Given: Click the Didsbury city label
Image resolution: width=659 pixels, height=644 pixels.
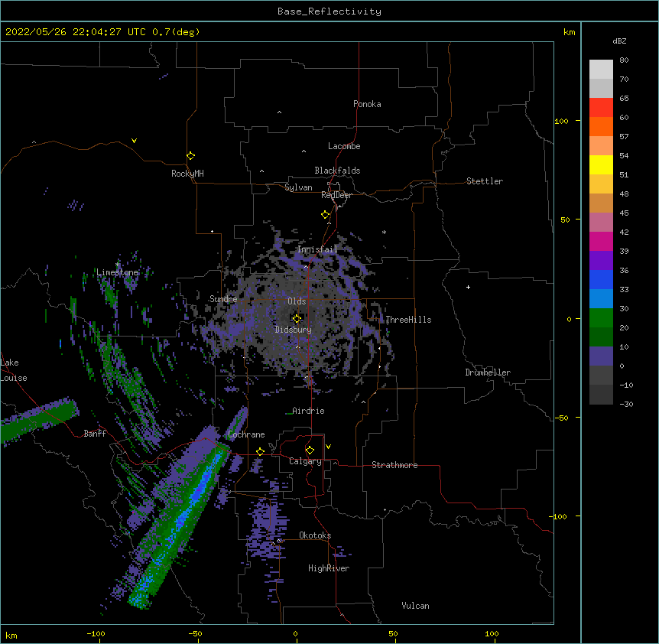Looking at the screenshot, I should coord(294,330).
